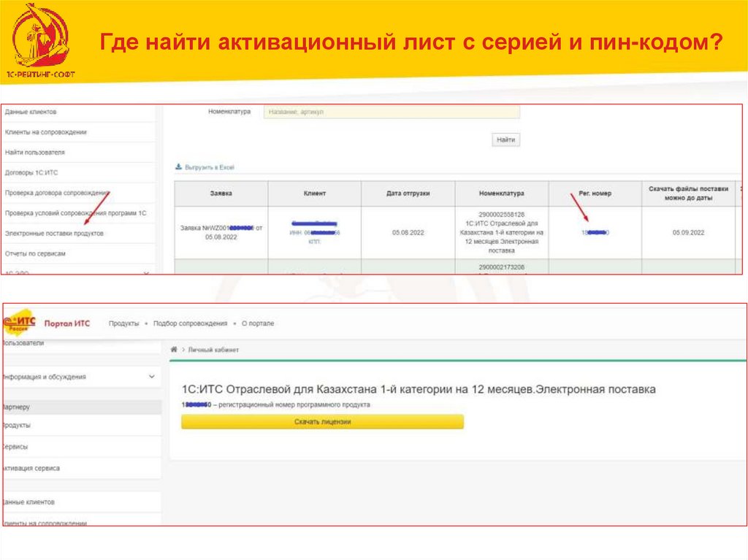Open Информация и обсуждения section
This screenshot has width=748, height=560.
82,376
